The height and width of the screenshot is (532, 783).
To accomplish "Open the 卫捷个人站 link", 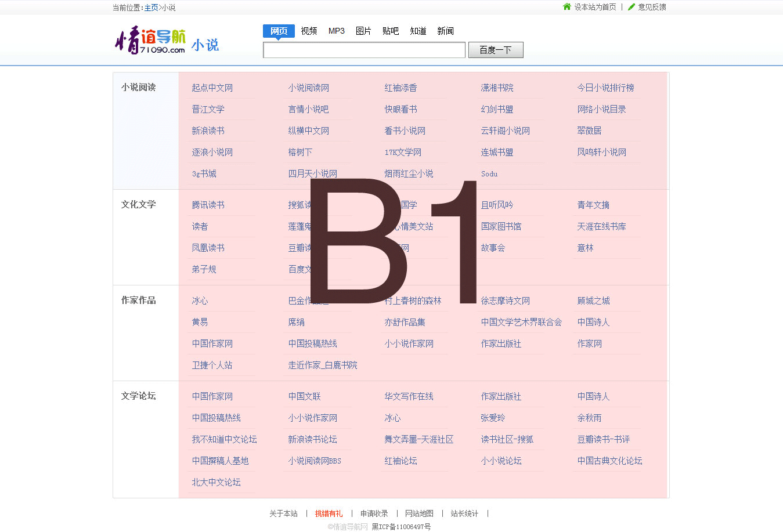I will (x=212, y=365).
